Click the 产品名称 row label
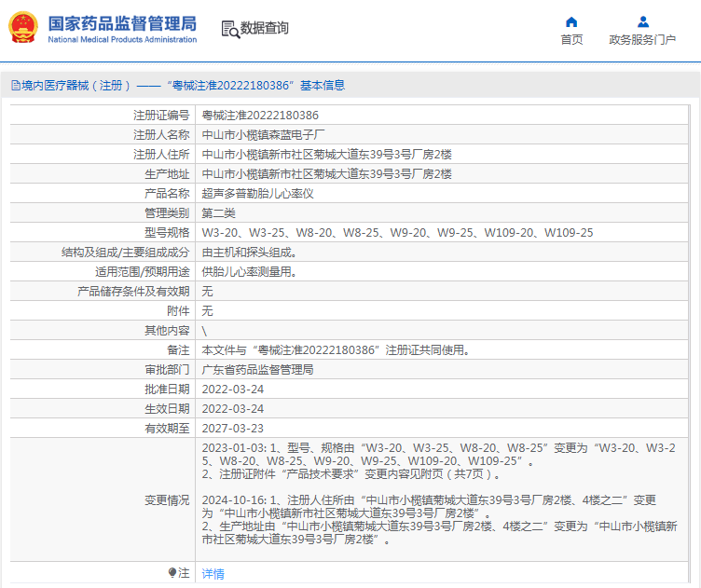 pos(167,194)
